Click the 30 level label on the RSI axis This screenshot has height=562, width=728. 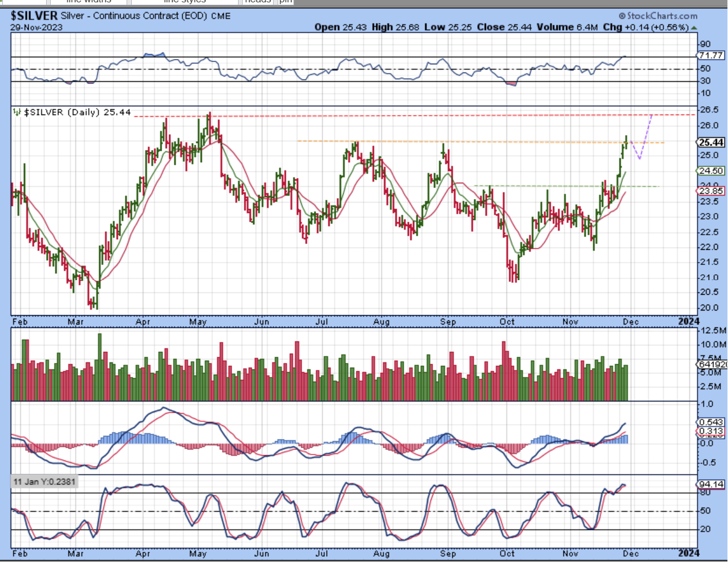click(x=705, y=81)
